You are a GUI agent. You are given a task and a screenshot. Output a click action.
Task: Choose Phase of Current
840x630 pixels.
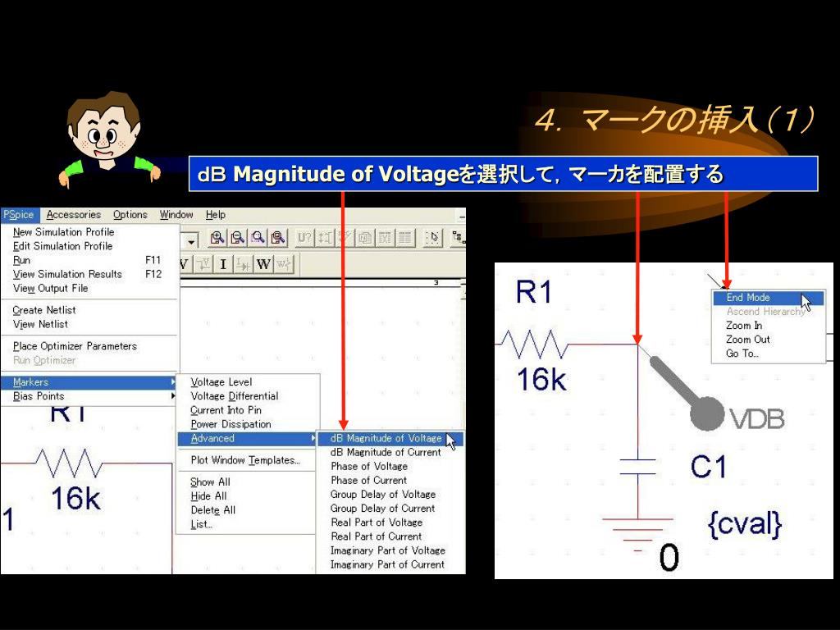(x=390, y=480)
